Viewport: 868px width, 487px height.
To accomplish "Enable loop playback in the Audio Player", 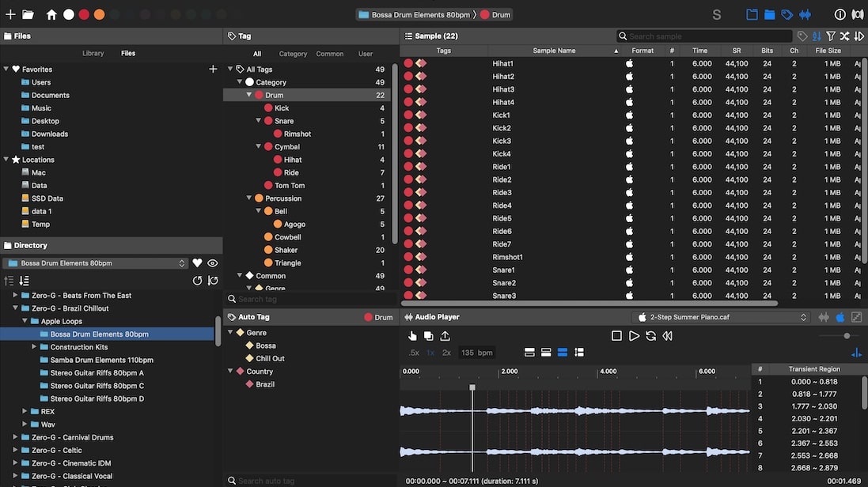I will click(x=651, y=335).
